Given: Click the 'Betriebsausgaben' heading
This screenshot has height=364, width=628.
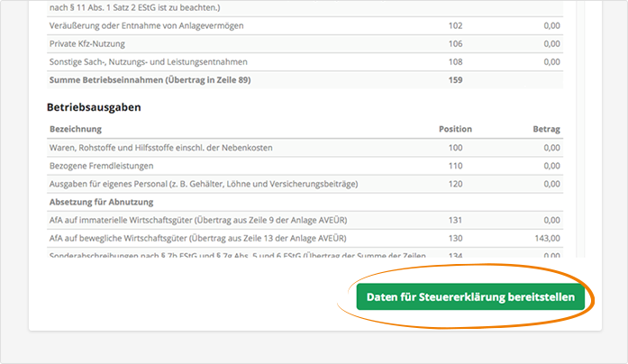Looking at the screenshot, I should click(94, 107).
